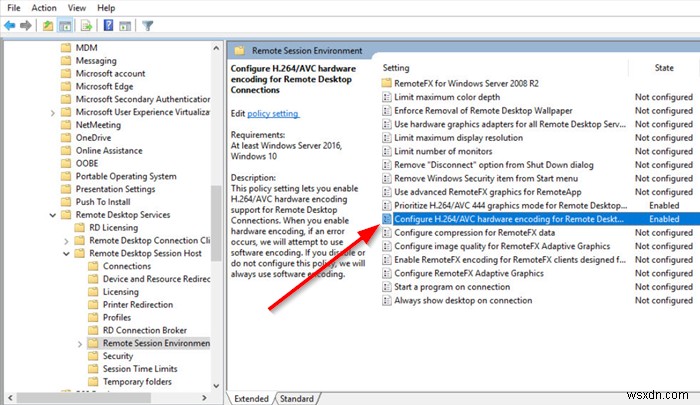Click policy icon beside Always show desktop on connection
This screenshot has height=405, width=700.
[x=387, y=300]
